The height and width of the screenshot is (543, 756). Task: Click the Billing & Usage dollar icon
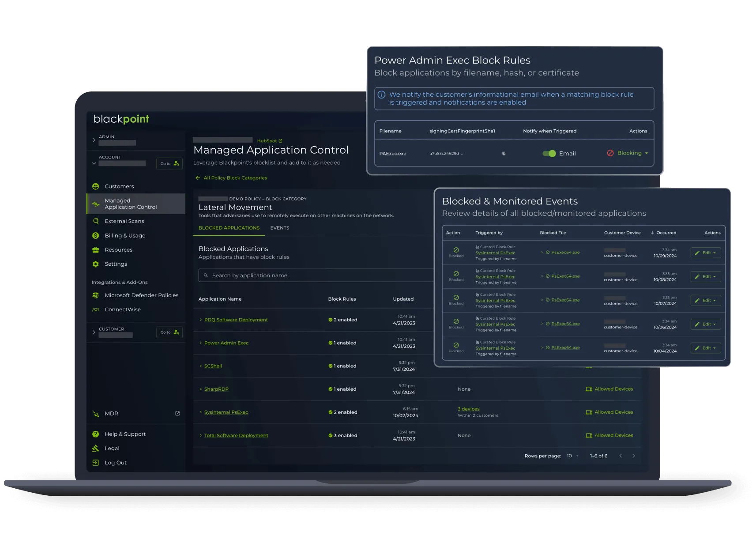click(95, 236)
